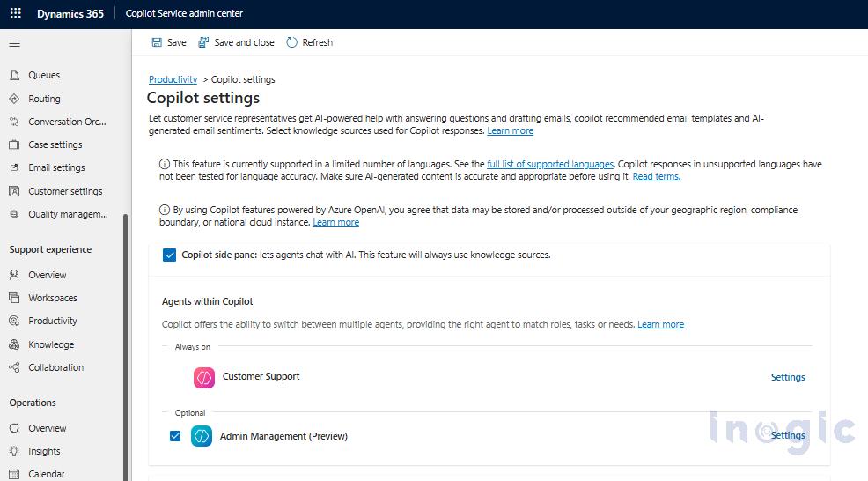Image resolution: width=868 pixels, height=481 pixels.
Task: Open Collaboration in the sidebar
Action: pyautogui.click(x=56, y=367)
